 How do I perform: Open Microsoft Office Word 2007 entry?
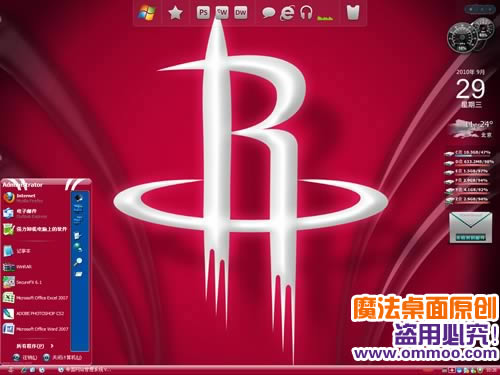35,329
